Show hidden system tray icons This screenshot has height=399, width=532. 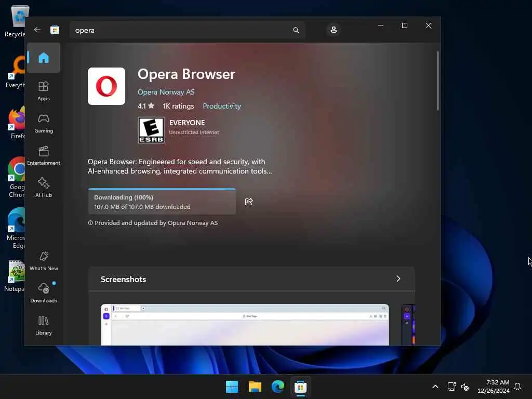(435, 387)
